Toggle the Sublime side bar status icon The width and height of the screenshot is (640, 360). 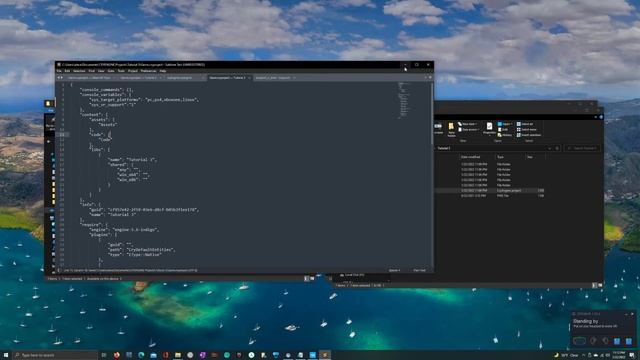(59, 270)
